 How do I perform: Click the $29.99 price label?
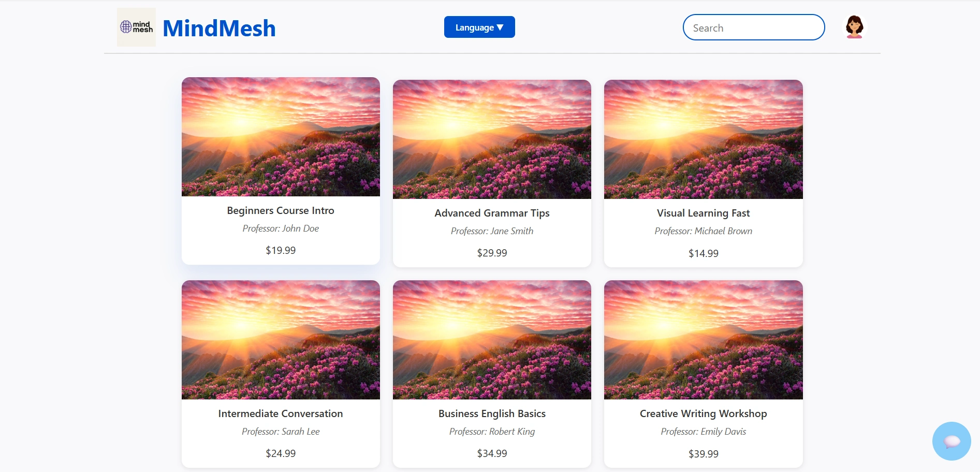pyautogui.click(x=492, y=253)
